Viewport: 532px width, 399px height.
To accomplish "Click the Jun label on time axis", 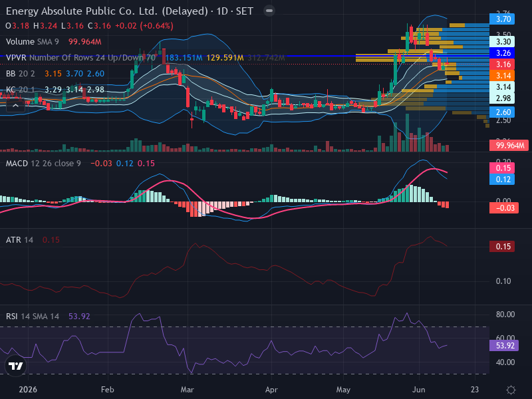I will pyautogui.click(x=419, y=390).
